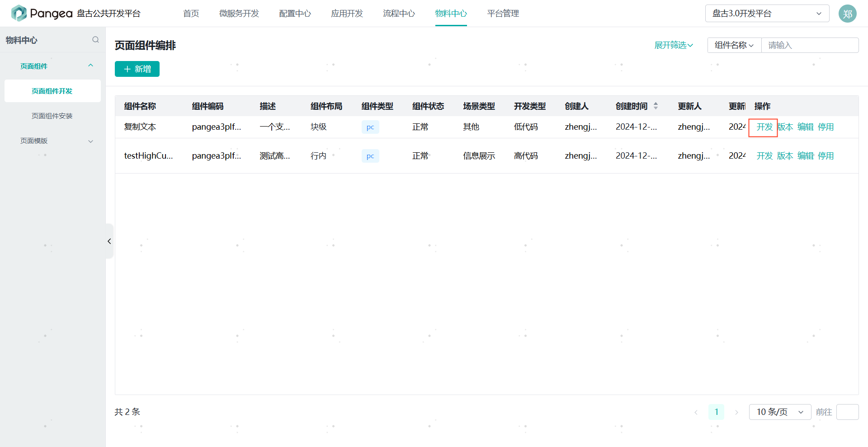Image resolution: width=868 pixels, height=447 pixels.
Task: Select 页面组件开发 in sidebar
Action: (52, 91)
